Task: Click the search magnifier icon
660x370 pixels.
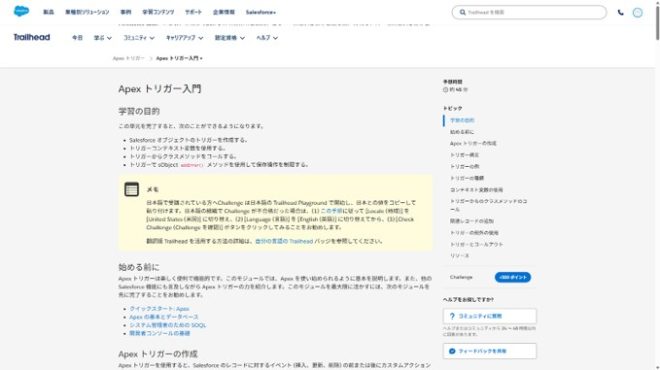Action: coord(463,13)
